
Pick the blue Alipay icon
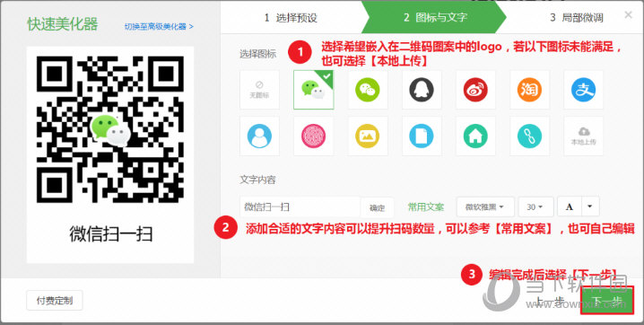(x=583, y=90)
